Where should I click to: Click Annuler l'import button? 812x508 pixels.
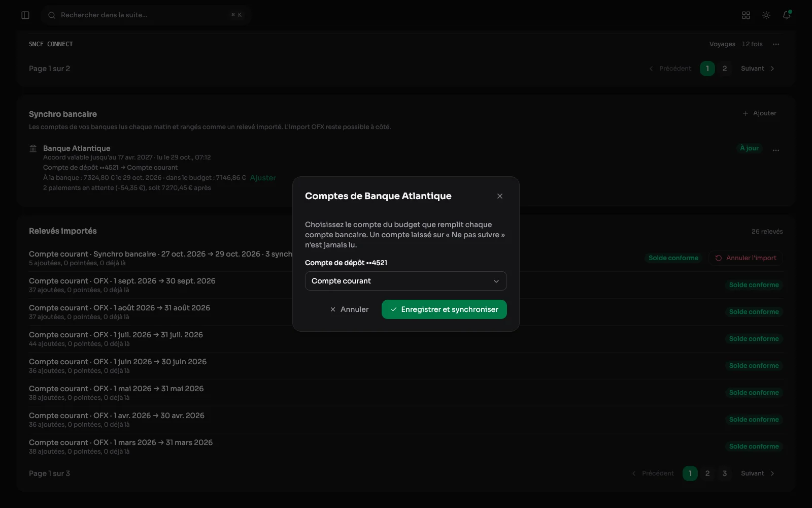(x=746, y=258)
